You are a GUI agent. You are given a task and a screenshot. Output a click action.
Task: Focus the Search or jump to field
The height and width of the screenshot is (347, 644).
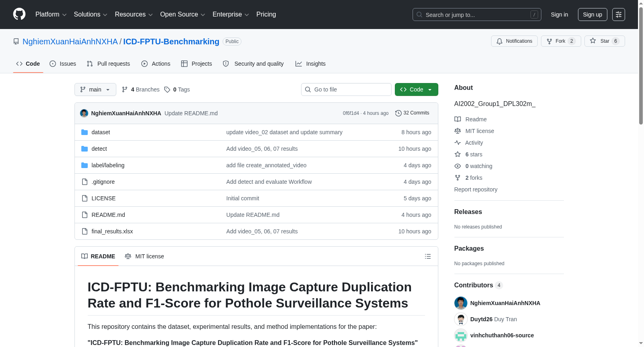477,15
